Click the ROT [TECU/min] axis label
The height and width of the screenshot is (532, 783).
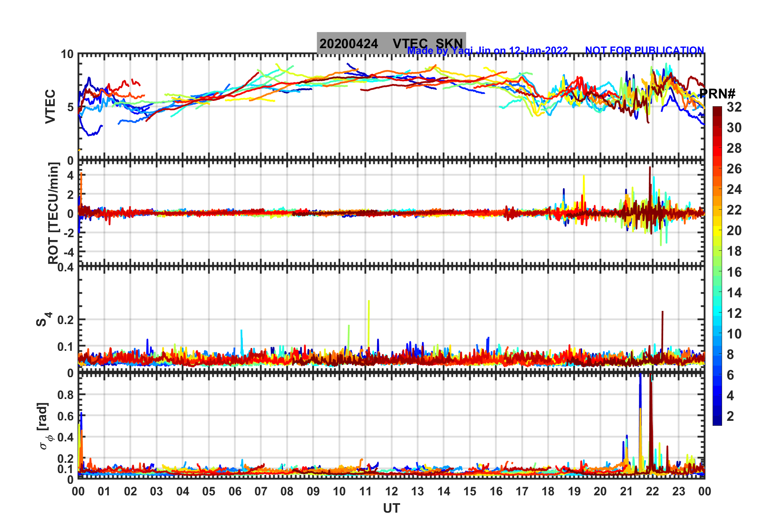pos(54,213)
